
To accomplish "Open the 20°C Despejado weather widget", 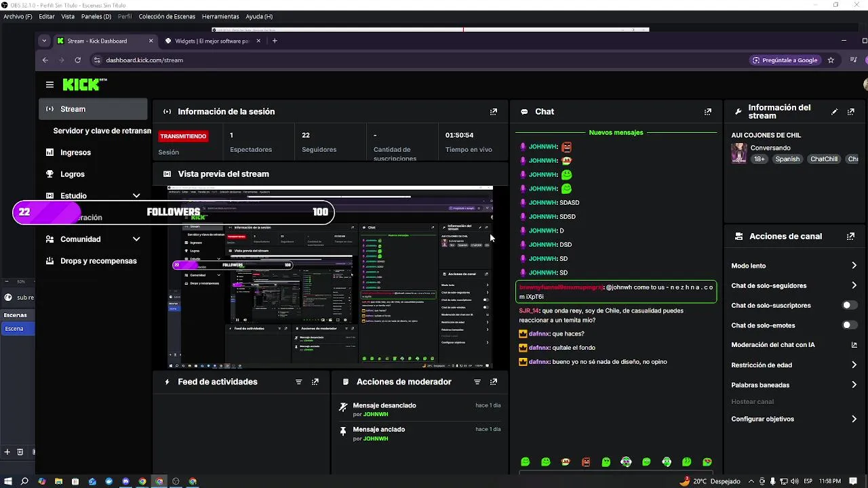I will [710, 481].
